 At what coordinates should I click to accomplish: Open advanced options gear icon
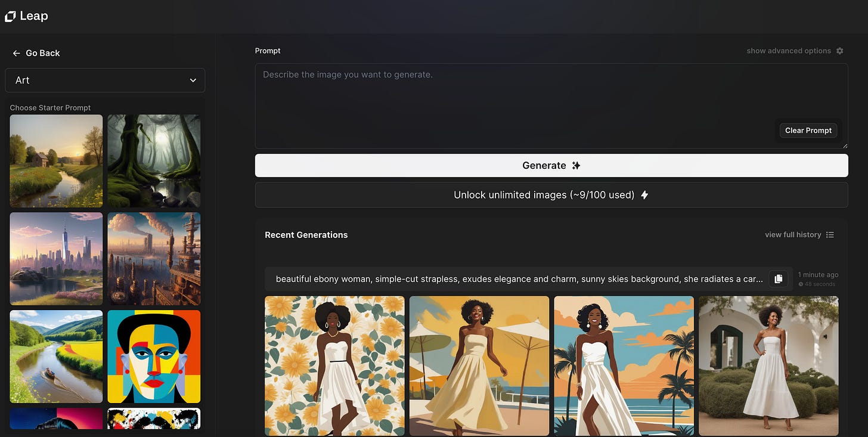839,51
